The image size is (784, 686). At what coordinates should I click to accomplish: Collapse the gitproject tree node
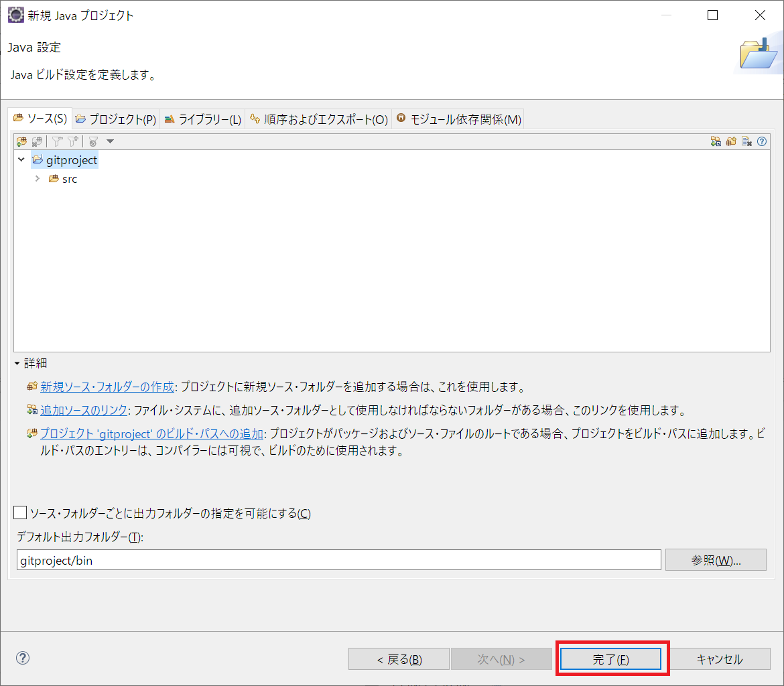point(21,160)
